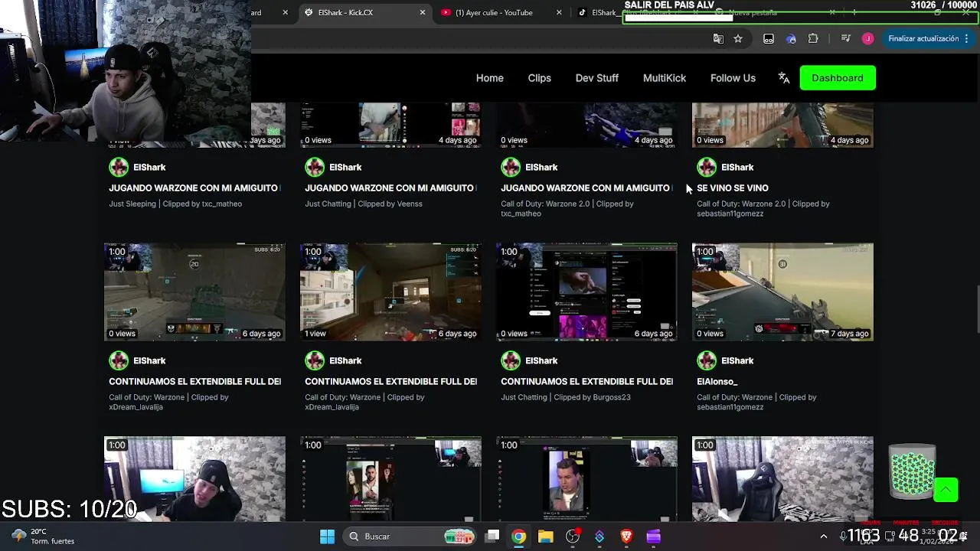Open the taskbar app with red notification dot
Image resolution: width=980 pixels, height=551 pixels.
[573, 536]
